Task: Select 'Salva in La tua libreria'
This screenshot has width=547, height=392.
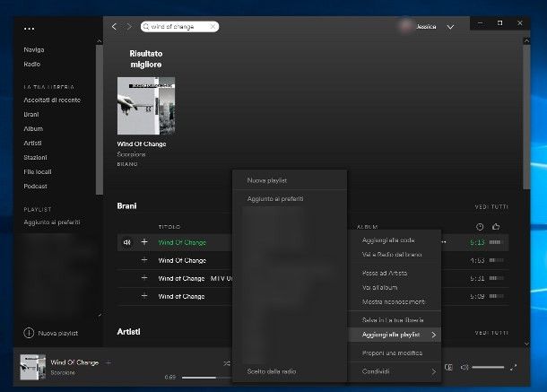Action: (x=395, y=319)
